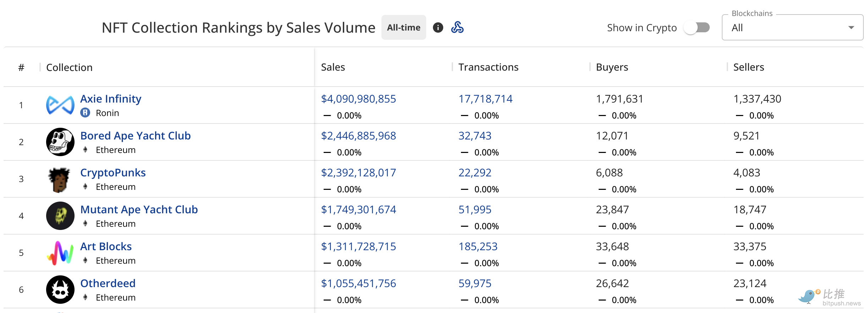Click Otherdeed sales $1,055,451,756
This screenshot has height=313, width=868.
tap(358, 283)
